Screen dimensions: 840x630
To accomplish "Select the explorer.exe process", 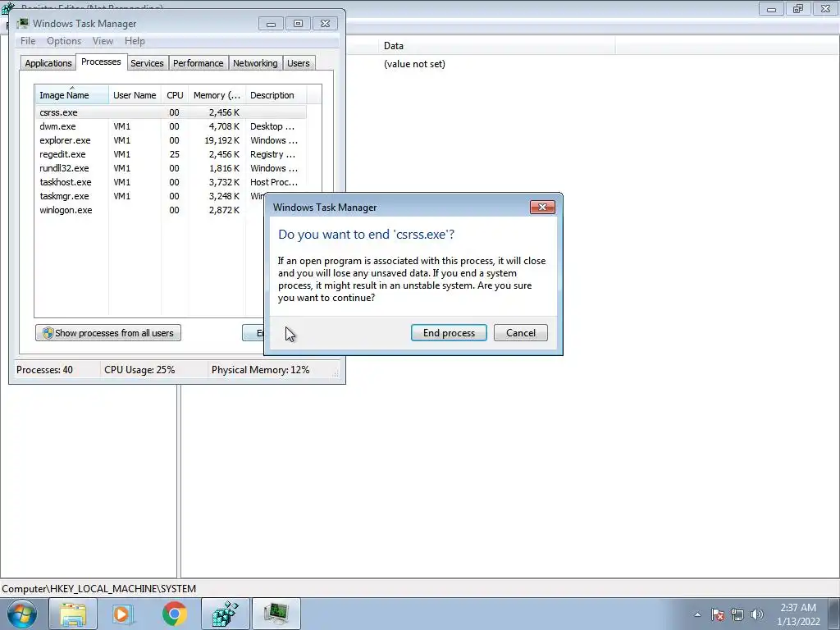I will pos(171,140).
